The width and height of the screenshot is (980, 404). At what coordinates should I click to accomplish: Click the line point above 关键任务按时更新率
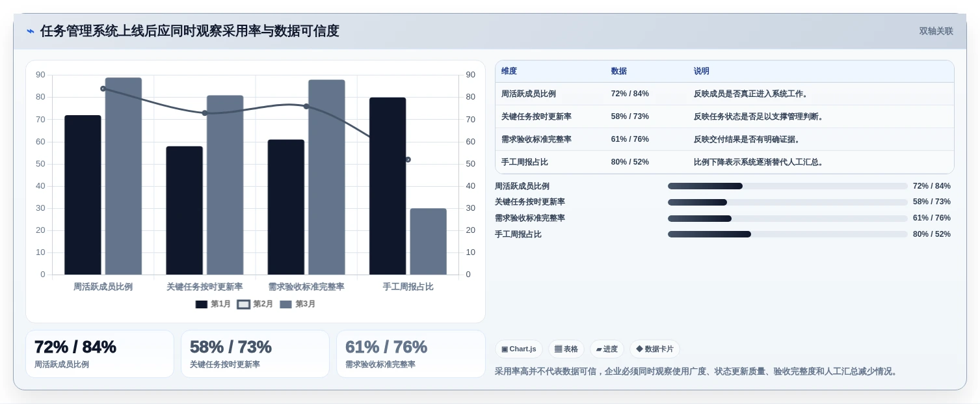tap(205, 113)
